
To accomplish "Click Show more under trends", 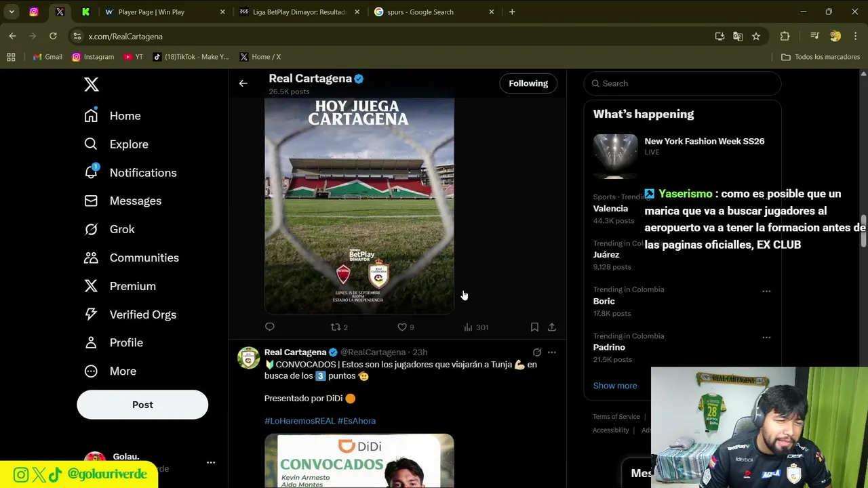I will pos(615,386).
